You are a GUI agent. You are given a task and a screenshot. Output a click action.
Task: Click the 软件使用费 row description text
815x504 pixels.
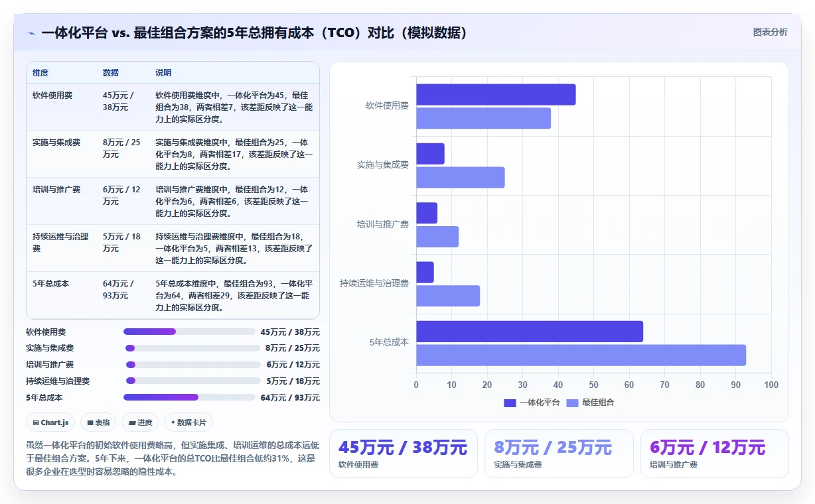[234, 107]
